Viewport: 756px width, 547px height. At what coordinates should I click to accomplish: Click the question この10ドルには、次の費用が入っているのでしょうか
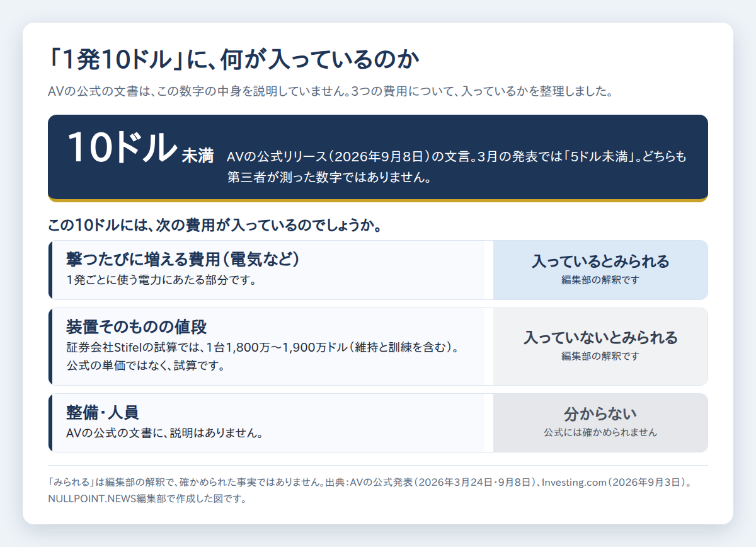216,225
